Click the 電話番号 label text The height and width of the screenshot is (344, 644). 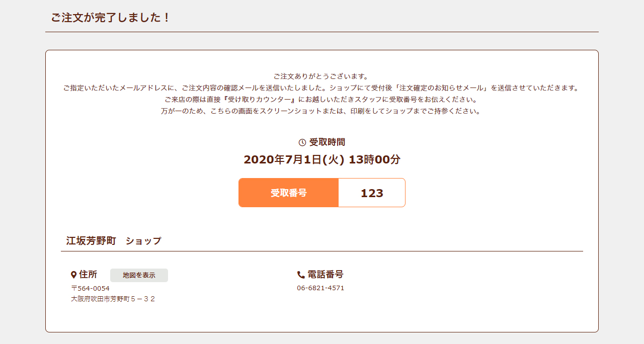tap(325, 275)
